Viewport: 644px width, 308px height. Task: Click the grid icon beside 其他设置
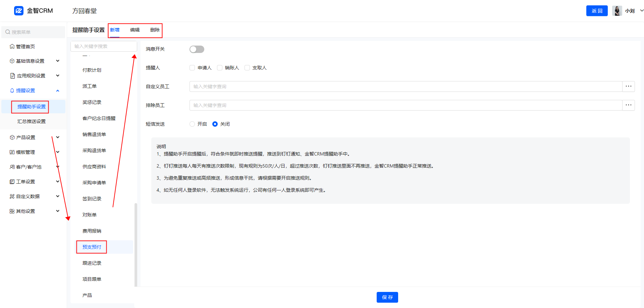point(12,211)
